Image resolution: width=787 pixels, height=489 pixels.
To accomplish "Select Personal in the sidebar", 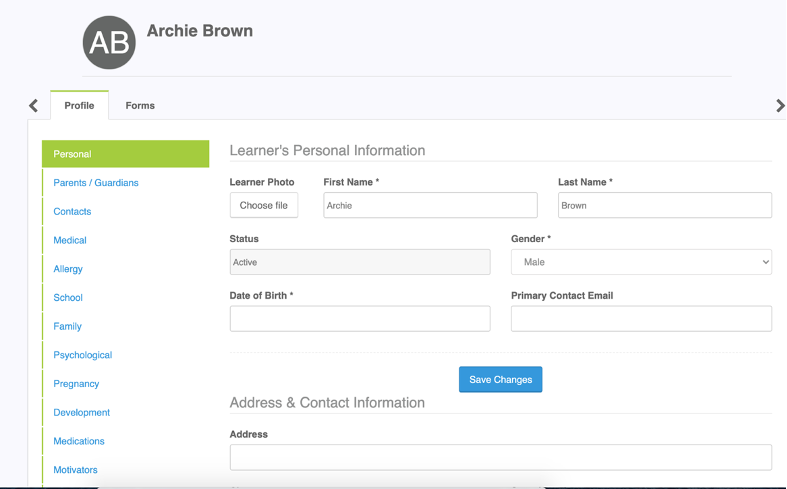I will pyautogui.click(x=125, y=154).
